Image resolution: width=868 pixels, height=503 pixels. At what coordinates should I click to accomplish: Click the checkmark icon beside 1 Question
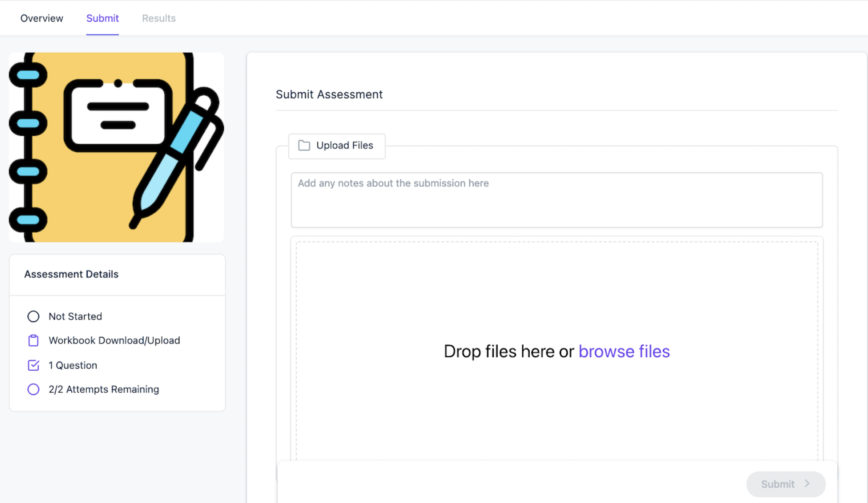tap(33, 365)
